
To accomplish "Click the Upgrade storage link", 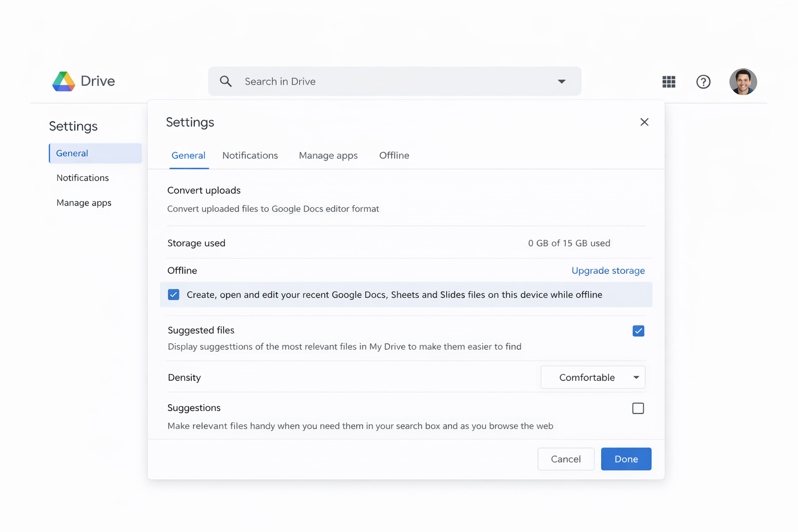I will point(608,271).
